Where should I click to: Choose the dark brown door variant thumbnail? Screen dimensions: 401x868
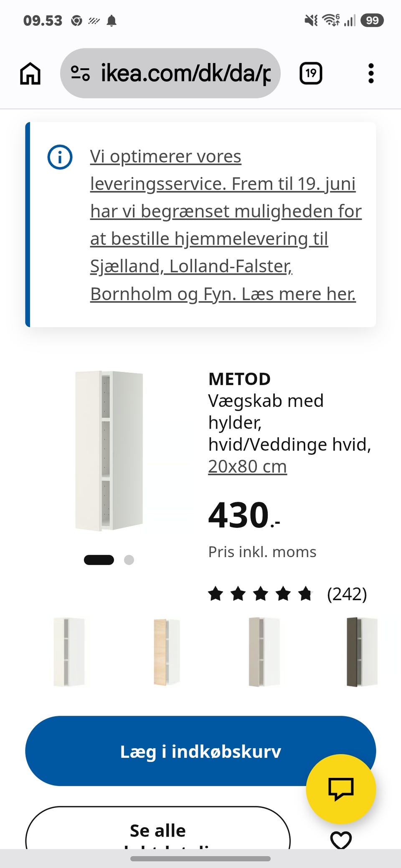click(x=362, y=652)
